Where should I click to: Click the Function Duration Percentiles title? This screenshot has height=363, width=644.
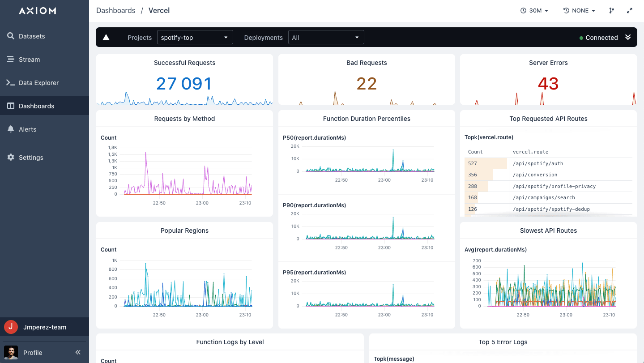click(x=367, y=119)
